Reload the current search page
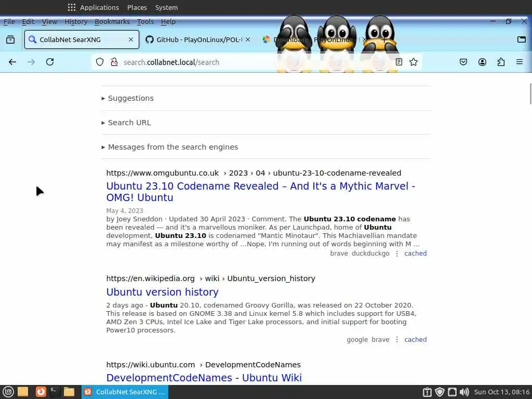 (50, 62)
